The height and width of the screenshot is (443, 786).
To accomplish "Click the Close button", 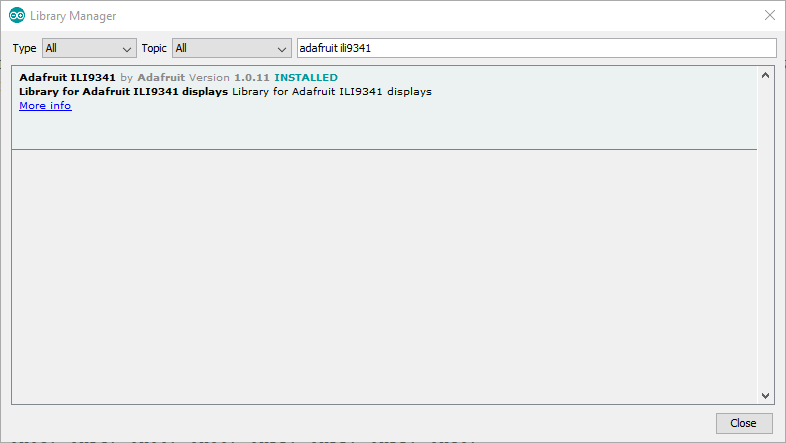I will click(743, 423).
